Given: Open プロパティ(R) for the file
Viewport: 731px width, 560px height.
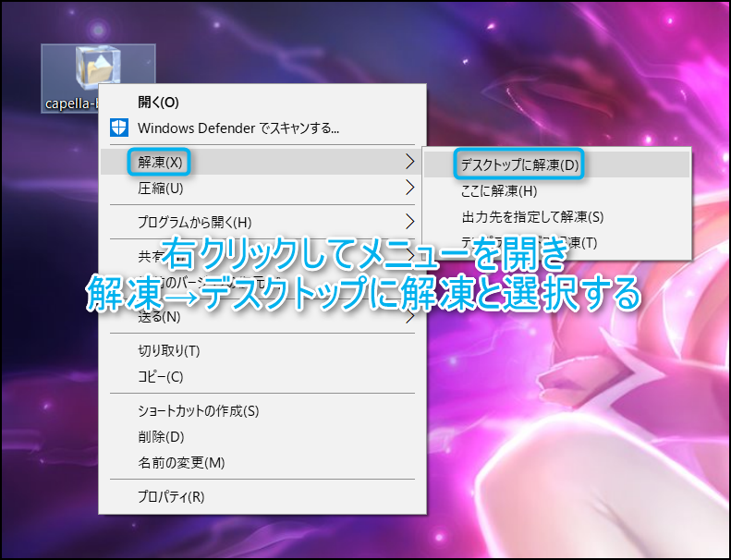Looking at the screenshot, I should 171,496.
